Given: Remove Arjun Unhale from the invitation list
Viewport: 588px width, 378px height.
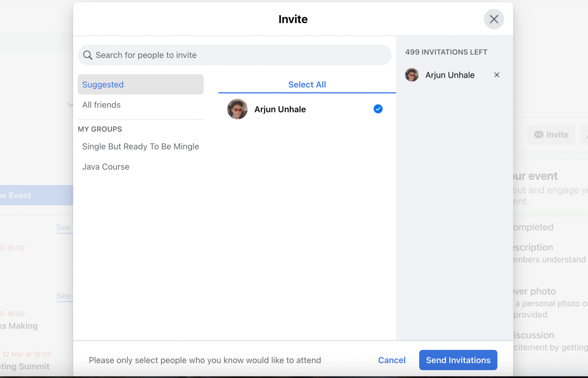Looking at the screenshot, I should click(496, 75).
